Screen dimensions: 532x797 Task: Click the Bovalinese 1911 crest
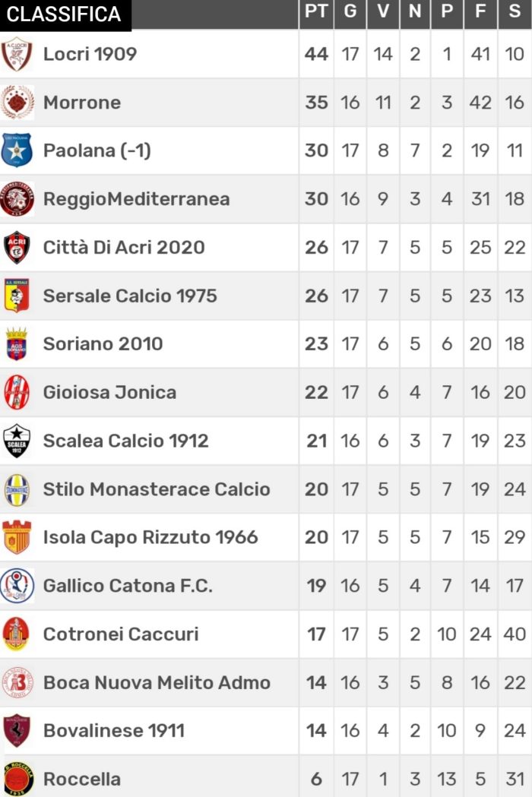click(17, 730)
